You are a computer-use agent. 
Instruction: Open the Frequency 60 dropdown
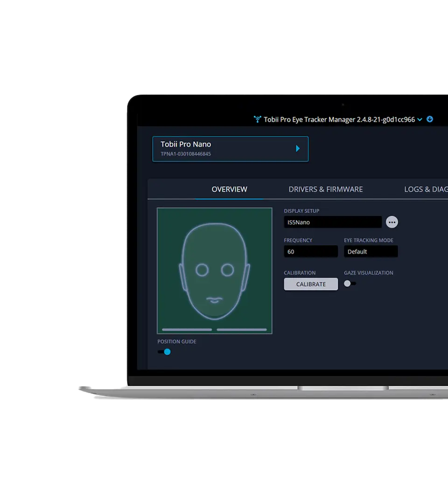click(311, 251)
